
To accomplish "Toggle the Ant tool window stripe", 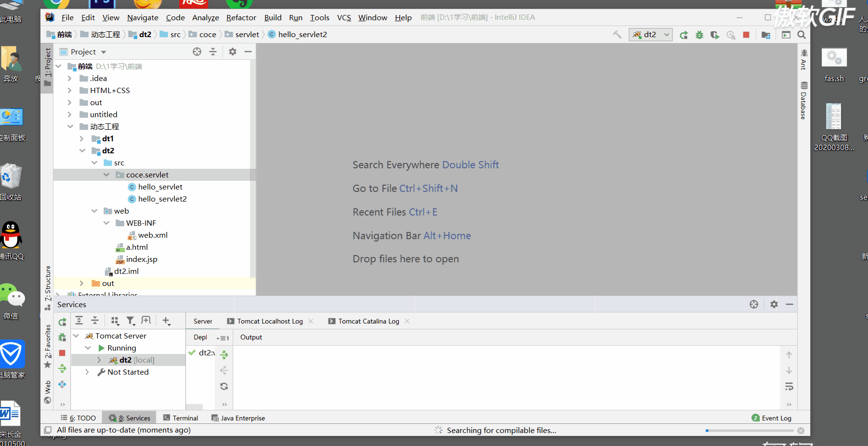I will (x=803, y=59).
